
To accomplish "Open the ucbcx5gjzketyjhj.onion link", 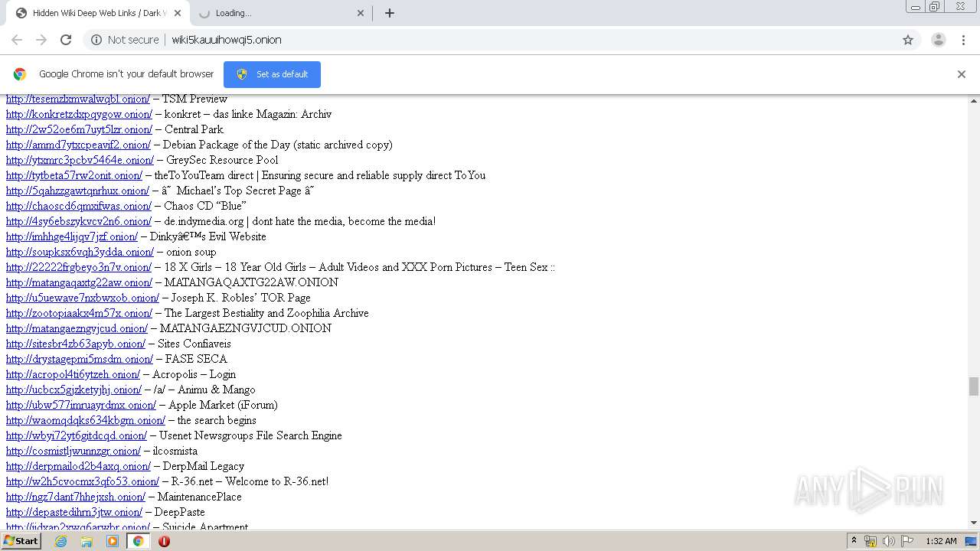I will pyautogui.click(x=73, y=390).
